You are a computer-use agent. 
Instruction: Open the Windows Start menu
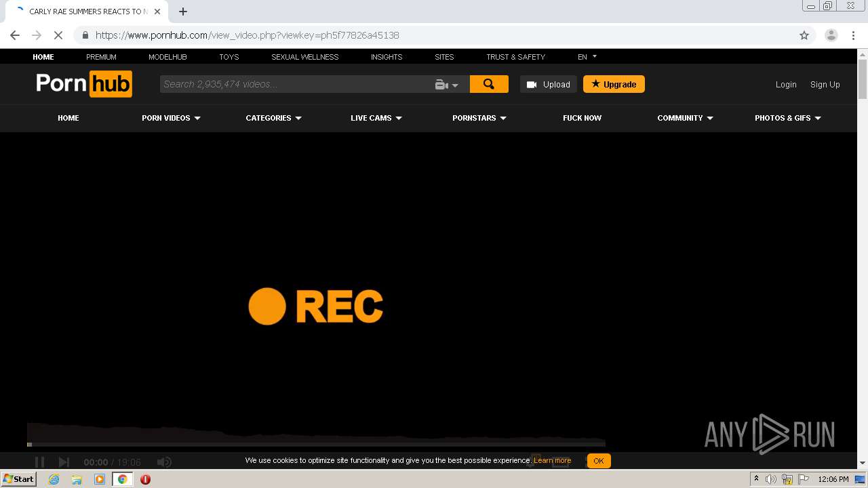point(19,479)
